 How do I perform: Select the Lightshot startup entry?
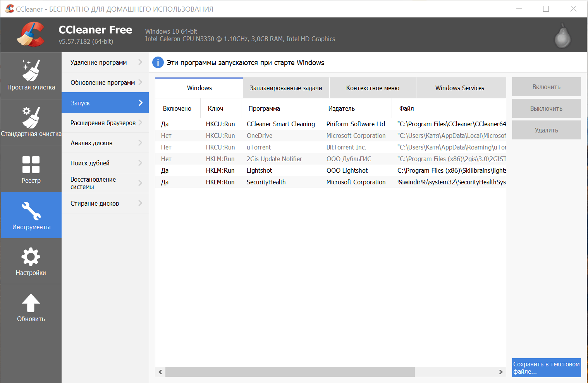(x=330, y=170)
